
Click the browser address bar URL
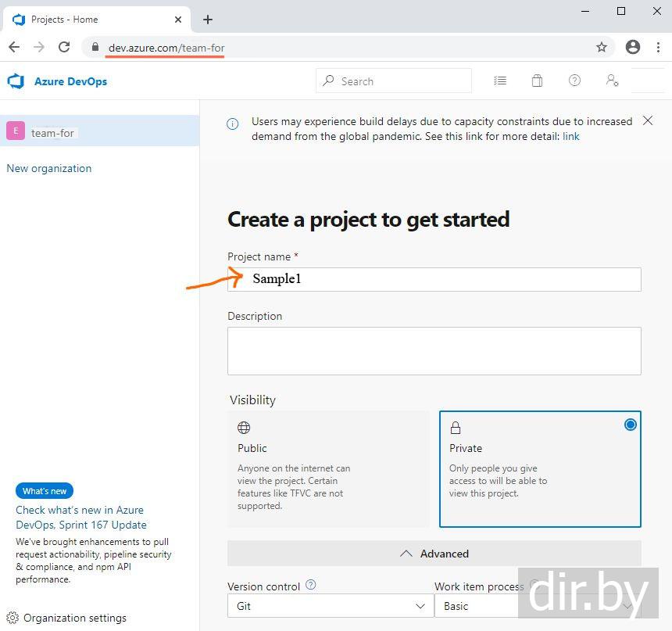[x=166, y=48]
